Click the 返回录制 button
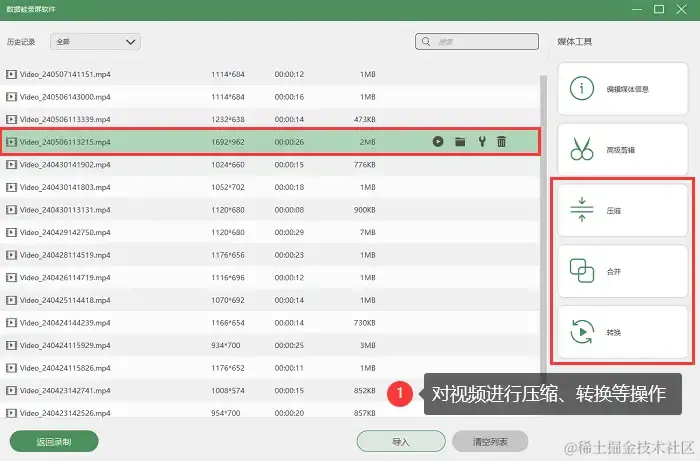 point(54,442)
